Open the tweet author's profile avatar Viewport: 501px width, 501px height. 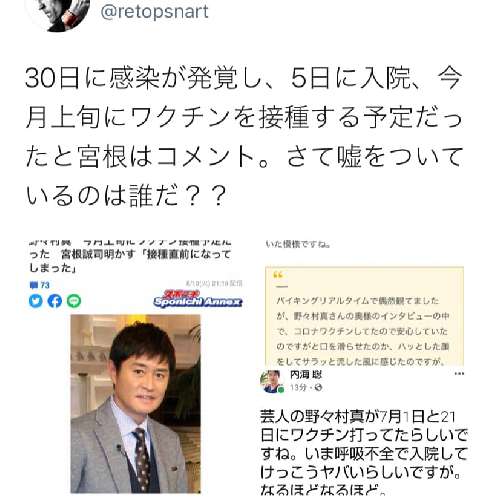tap(58, 13)
